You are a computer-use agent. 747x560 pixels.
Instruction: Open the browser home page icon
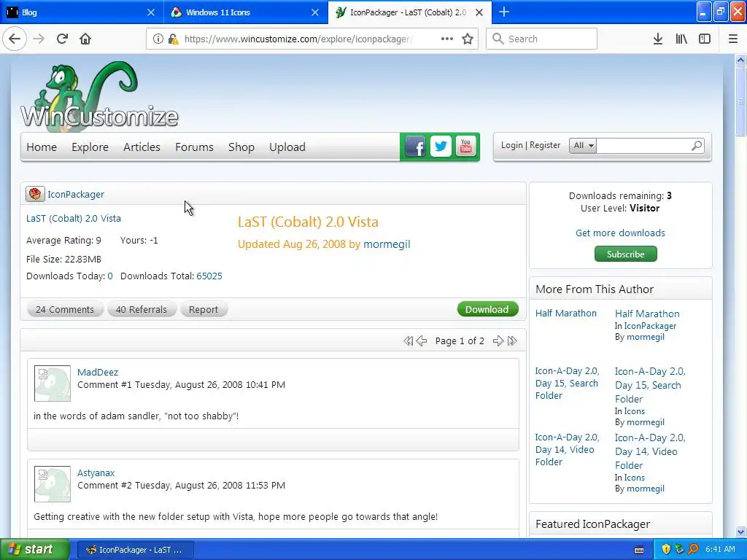coord(85,39)
